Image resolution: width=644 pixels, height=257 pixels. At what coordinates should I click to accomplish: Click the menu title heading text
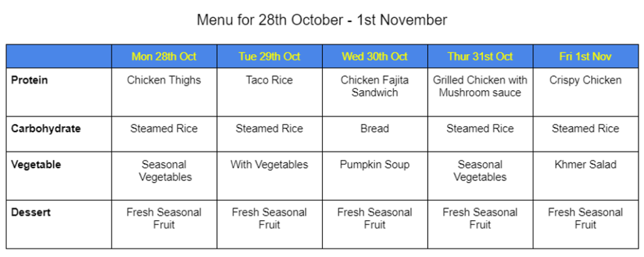pyautogui.click(x=321, y=20)
